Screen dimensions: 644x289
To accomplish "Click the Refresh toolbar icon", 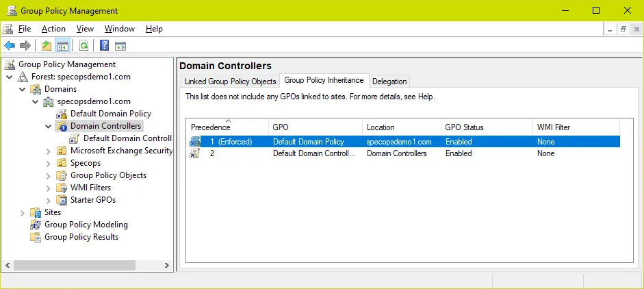I will [83, 46].
